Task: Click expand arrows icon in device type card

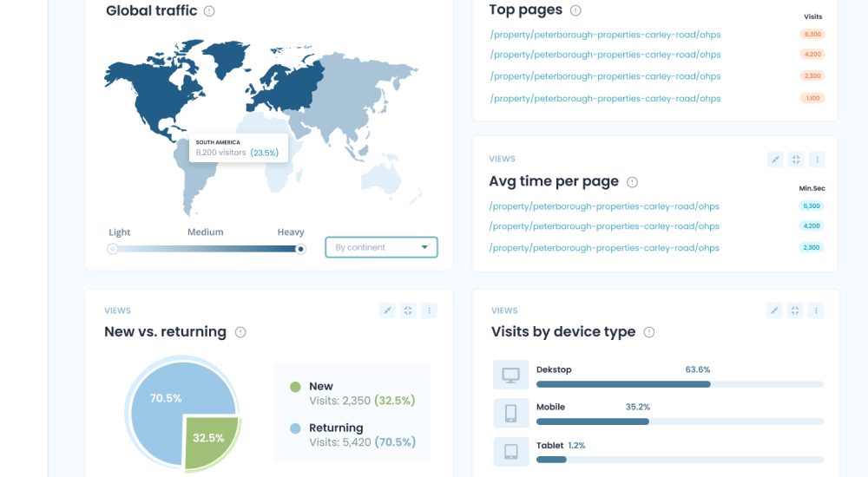Action: point(774,310)
